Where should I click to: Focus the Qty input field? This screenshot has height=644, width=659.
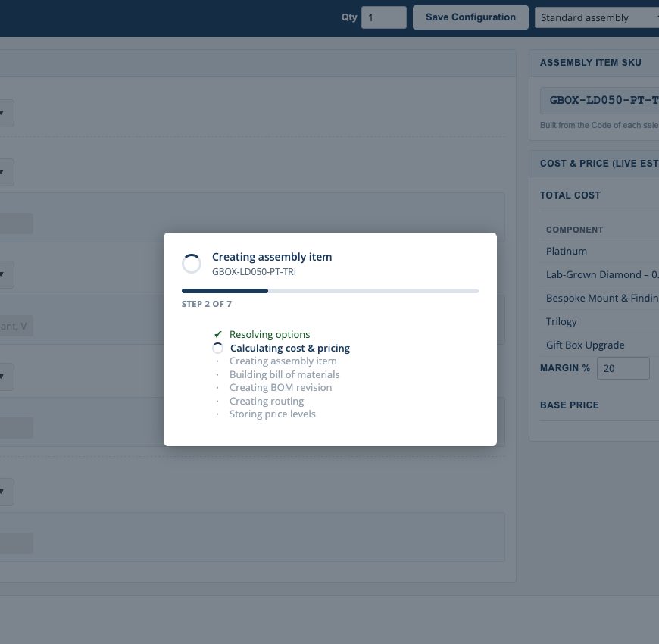click(384, 17)
